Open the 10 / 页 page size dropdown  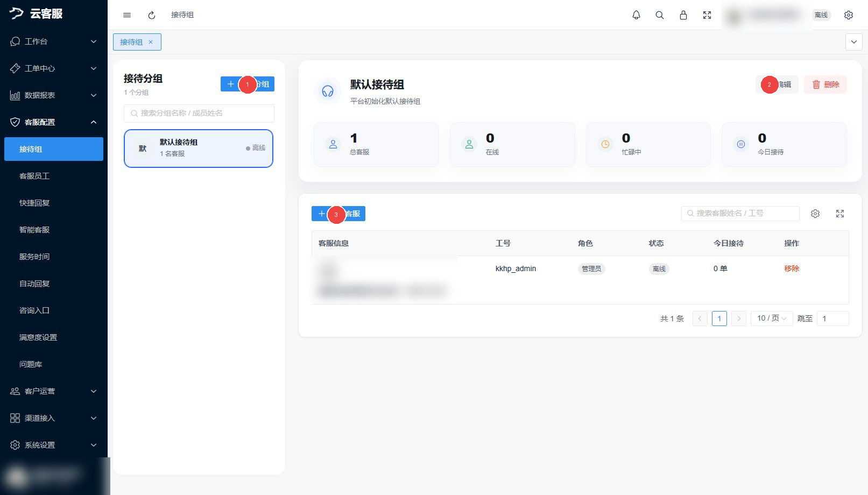click(772, 319)
